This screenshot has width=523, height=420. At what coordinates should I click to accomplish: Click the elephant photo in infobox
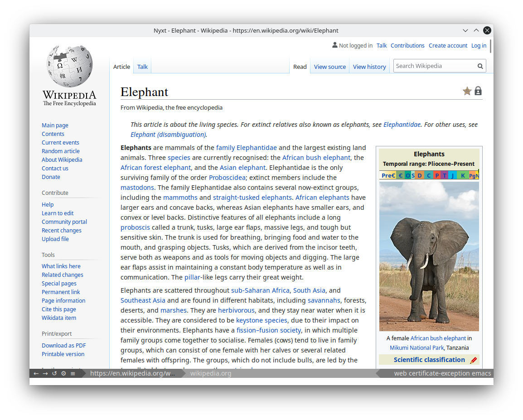[429, 256]
